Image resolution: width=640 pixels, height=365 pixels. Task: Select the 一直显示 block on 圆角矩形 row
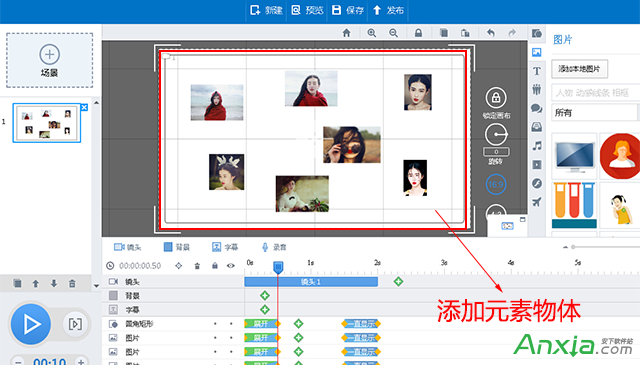[x=361, y=324]
